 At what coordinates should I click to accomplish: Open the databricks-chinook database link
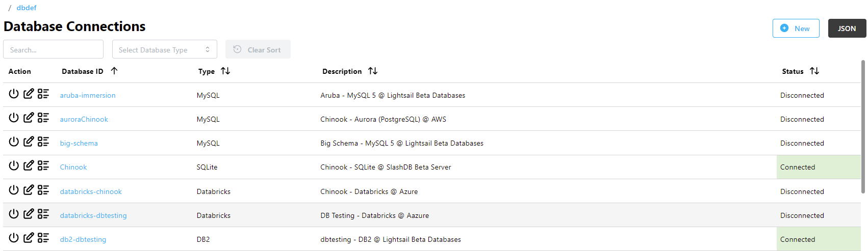(x=91, y=192)
